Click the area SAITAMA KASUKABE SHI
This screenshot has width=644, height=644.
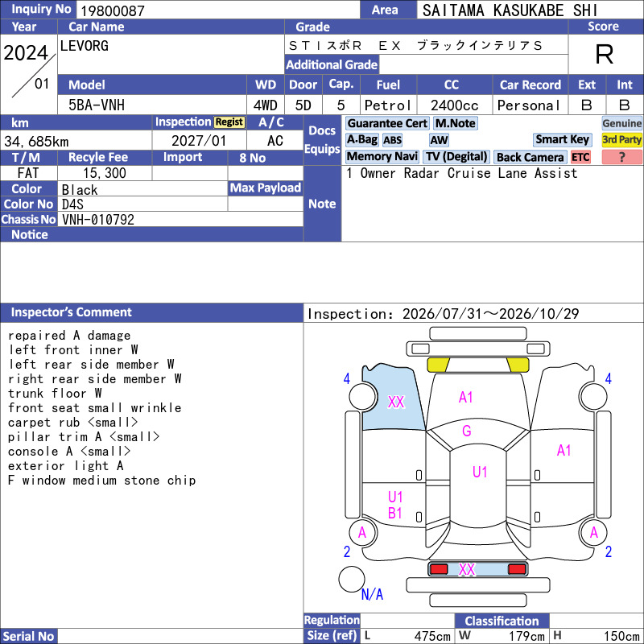510,10
